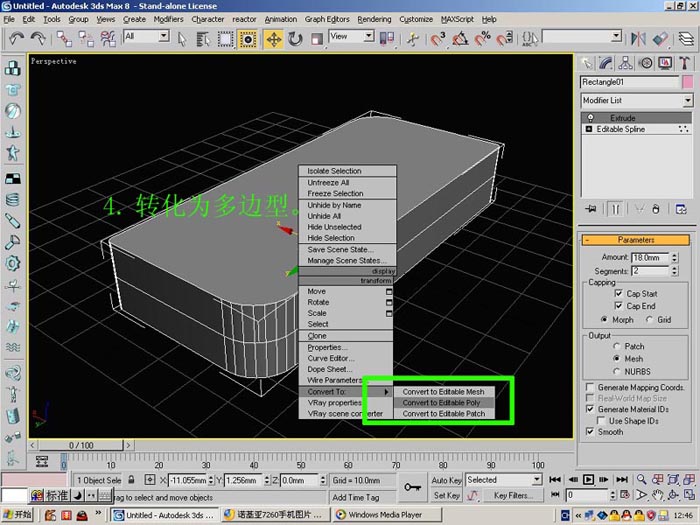The height and width of the screenshot is (525, 700).
Task: Toggle the Cap End checkbox
Action: (x=618, y=306)
